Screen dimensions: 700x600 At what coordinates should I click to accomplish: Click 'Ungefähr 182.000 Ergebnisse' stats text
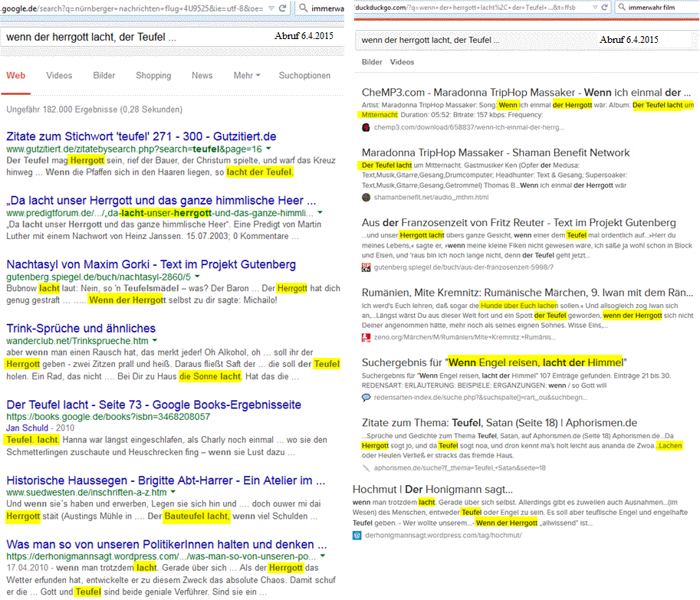click(94, 110)
